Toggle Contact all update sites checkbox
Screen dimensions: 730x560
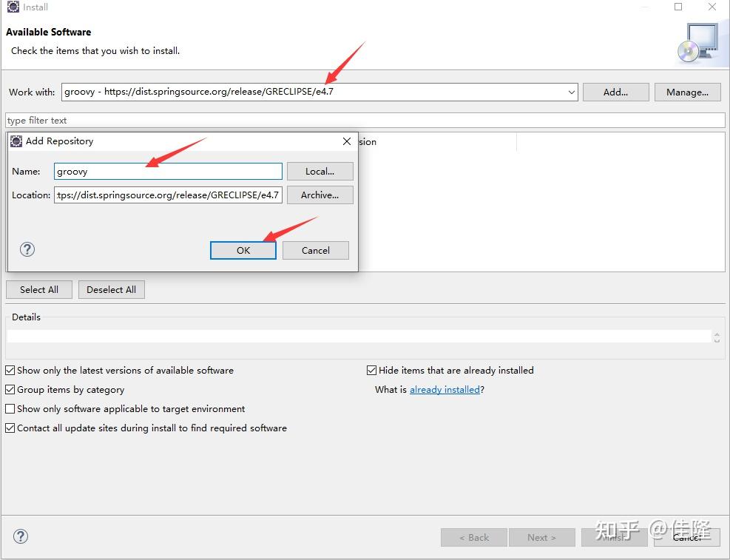10,428
